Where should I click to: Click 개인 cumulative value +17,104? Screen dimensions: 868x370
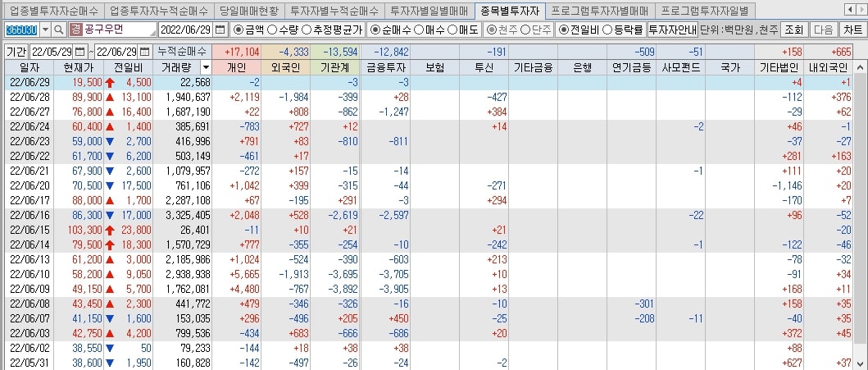[236, 52]
